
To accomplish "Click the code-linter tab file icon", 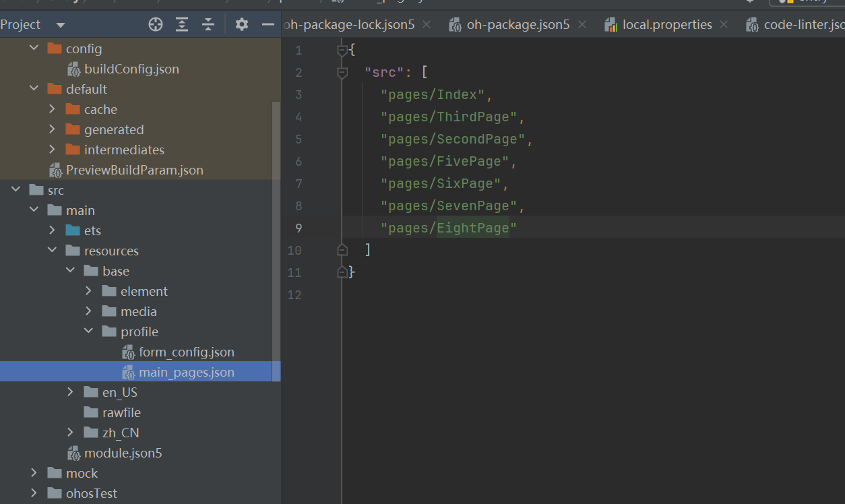I will pyautogui.click(x=752, y=25).
